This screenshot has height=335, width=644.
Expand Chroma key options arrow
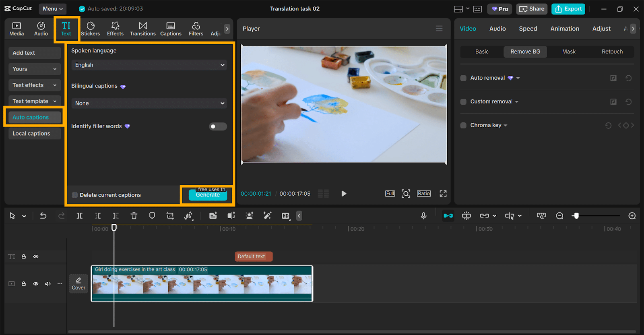pos(506,126)
